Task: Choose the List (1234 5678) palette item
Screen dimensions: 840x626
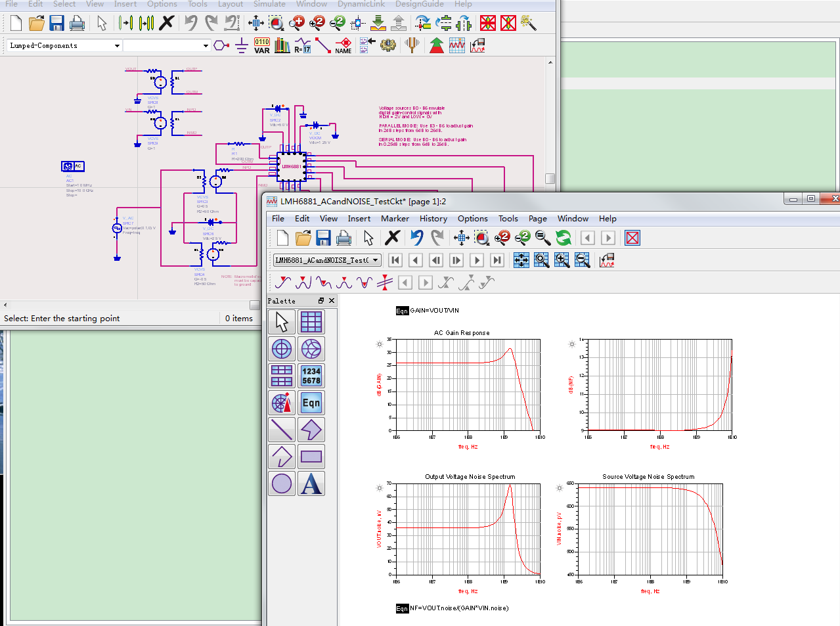Action: coord(311,376)
